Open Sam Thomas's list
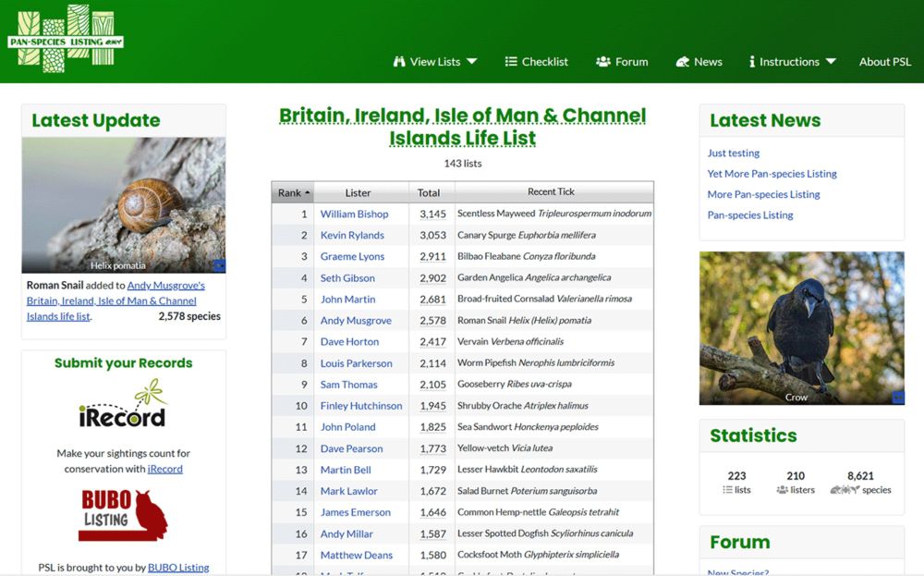The image size is (924, 576). [349, 385]
